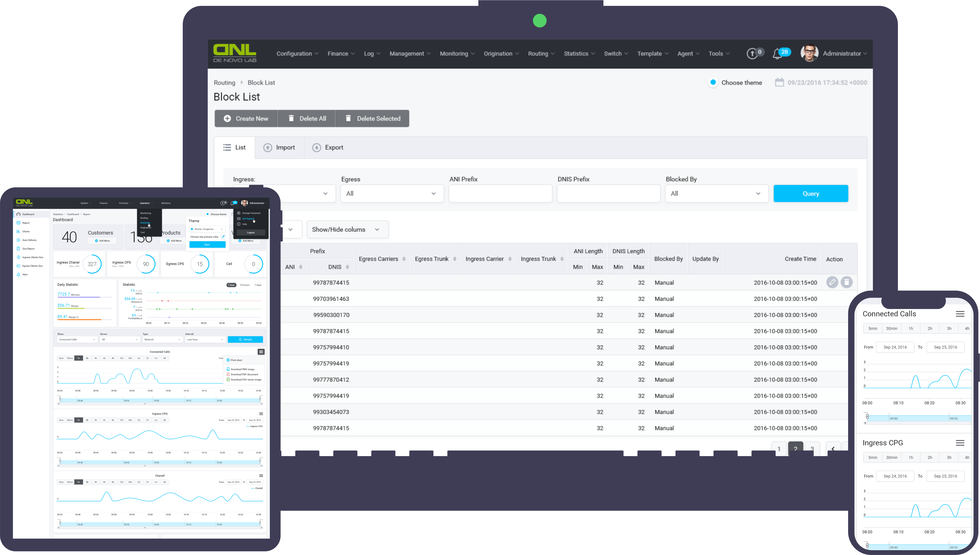This screenshot has height=555, width=980.
Task: Click the ANI Prefix input field
Action: tap(500, 193)
